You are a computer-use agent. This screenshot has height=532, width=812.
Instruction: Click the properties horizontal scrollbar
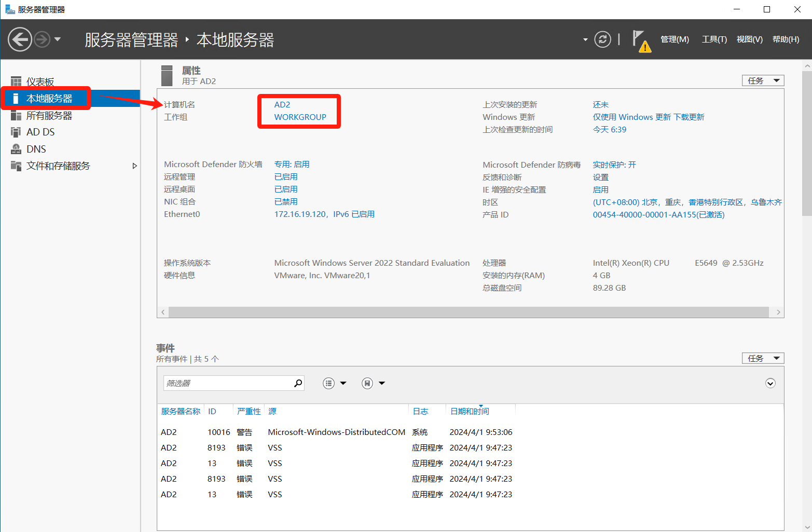coord(468,312)
